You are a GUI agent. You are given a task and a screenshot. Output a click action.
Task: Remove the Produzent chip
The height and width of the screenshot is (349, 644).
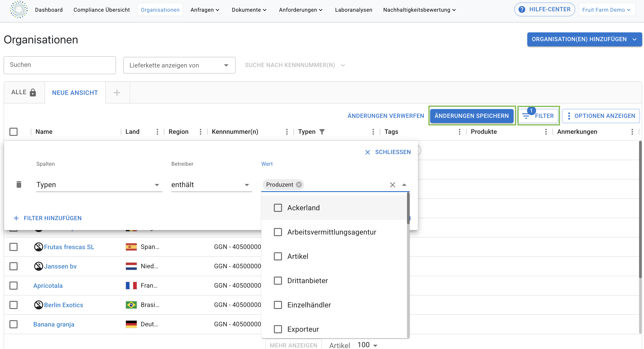click(299, 185)
